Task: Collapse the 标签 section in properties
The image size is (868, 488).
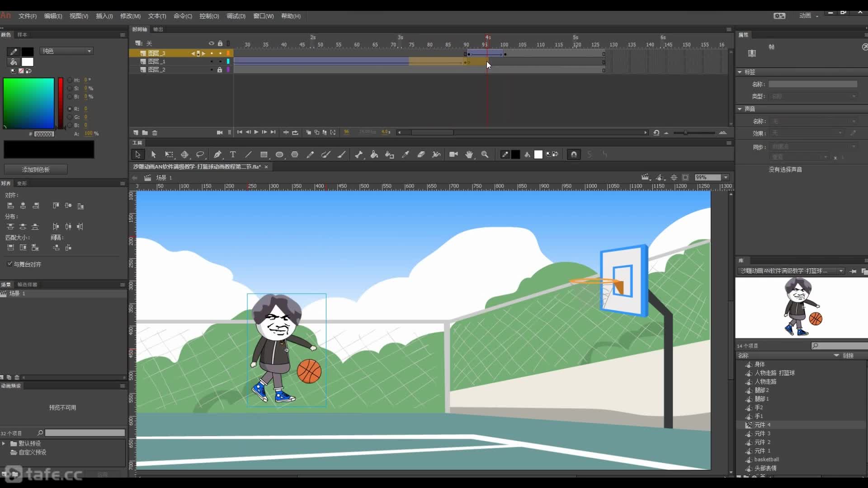Action: click(x=740, y=72)
